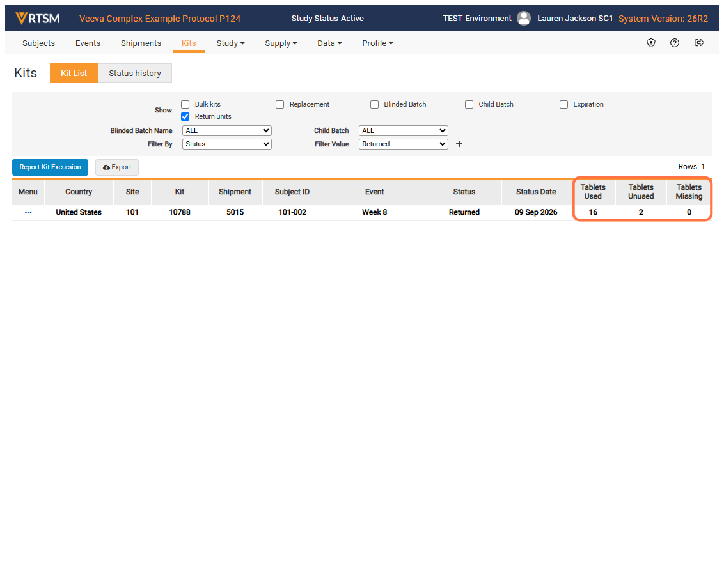Click the Tablets Unused column header
724x588 pixels.
point(641,192)
